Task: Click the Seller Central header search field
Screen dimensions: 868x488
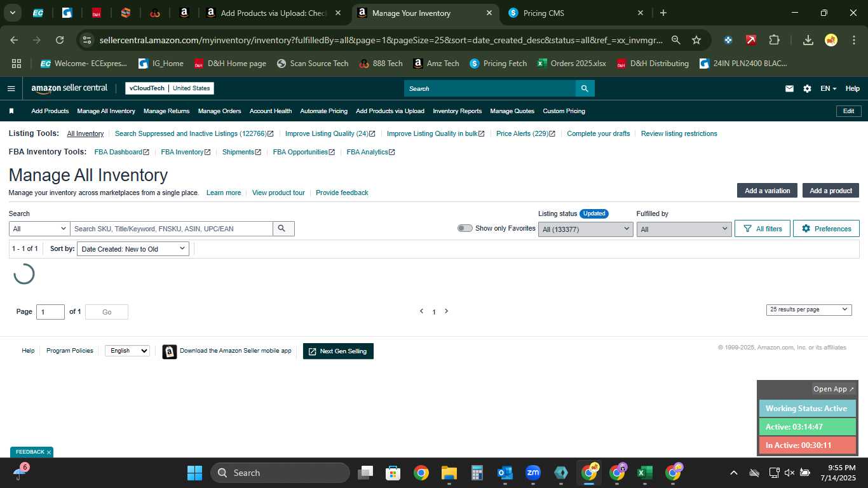Action: (490, 88)
